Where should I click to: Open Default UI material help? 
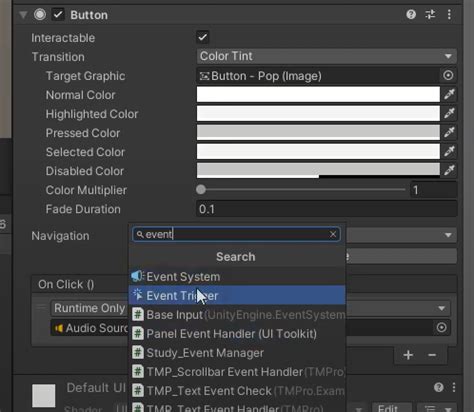point(439,387)
